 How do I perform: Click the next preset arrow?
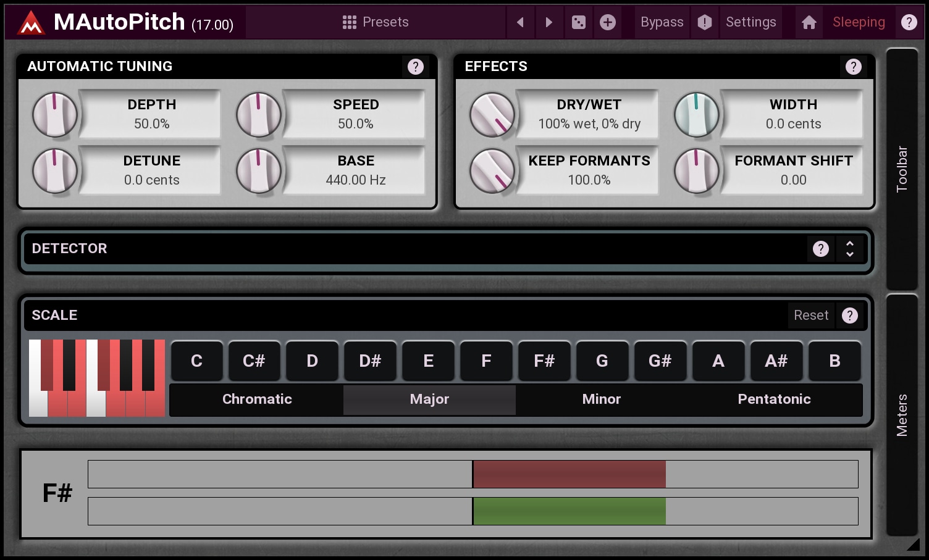tap(549, 23)
